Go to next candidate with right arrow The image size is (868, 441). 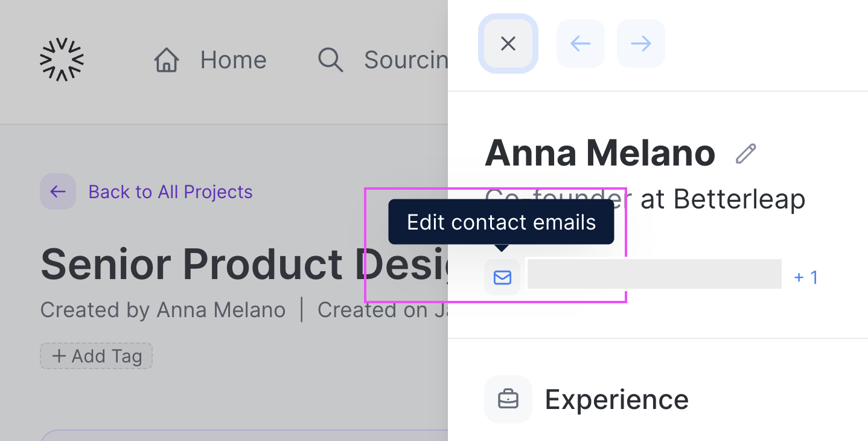[x=641, y=43]
